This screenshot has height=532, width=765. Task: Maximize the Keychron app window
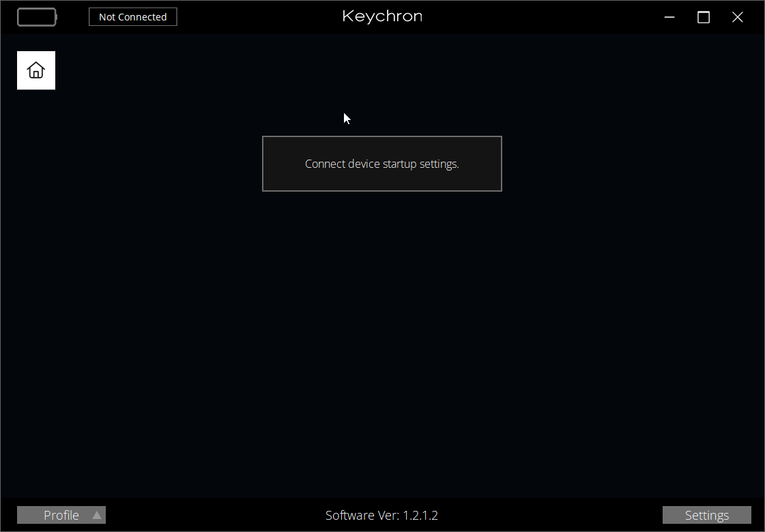(704, 17)
